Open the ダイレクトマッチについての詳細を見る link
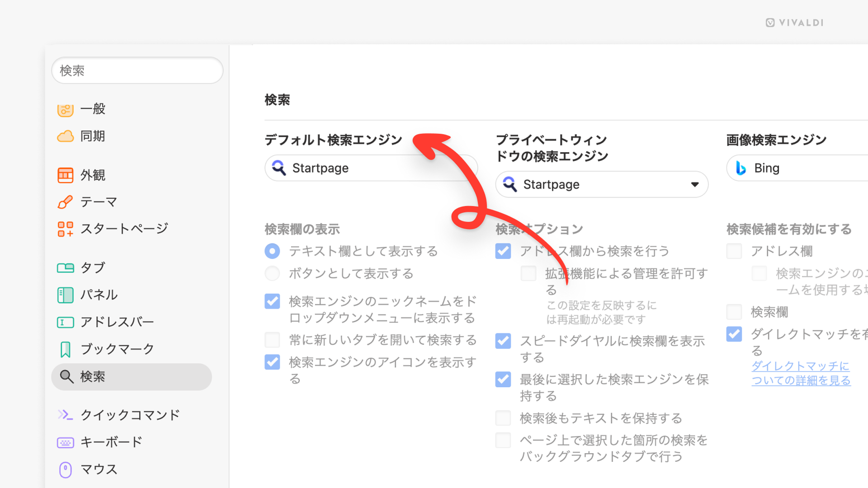 (801, 373)
